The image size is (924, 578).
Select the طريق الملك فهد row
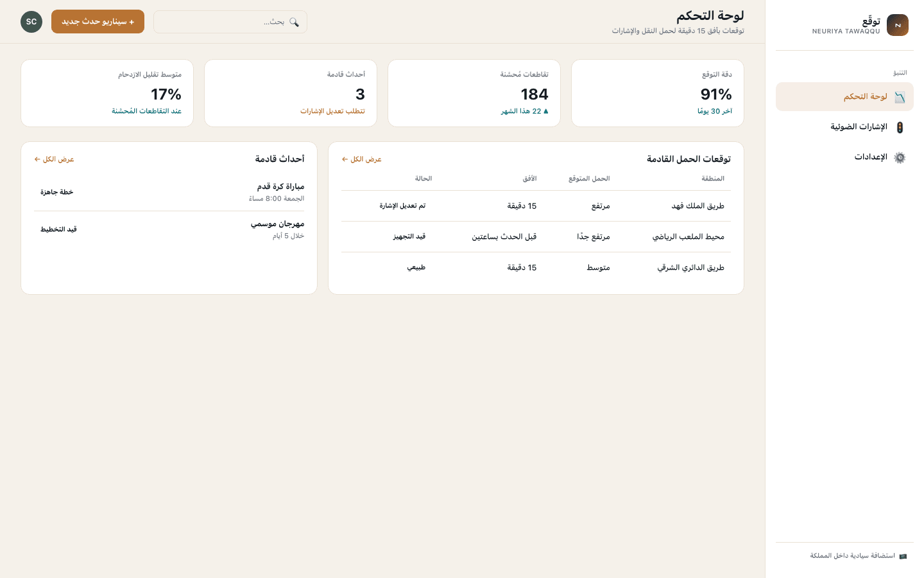[536, 206]
